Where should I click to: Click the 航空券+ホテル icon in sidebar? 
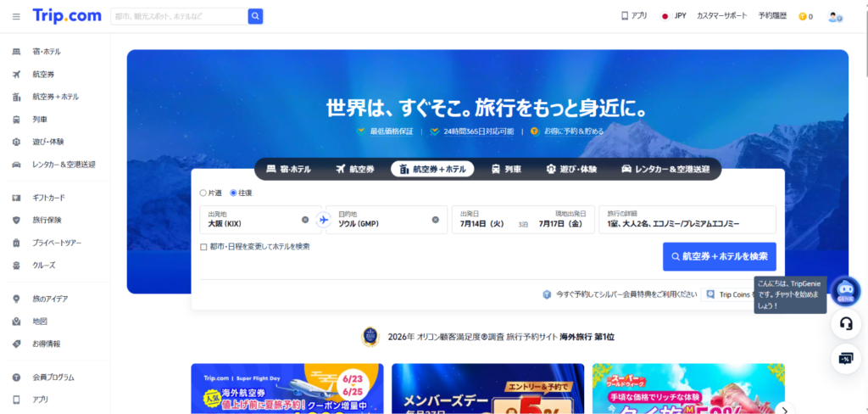(x=17, y=97)
